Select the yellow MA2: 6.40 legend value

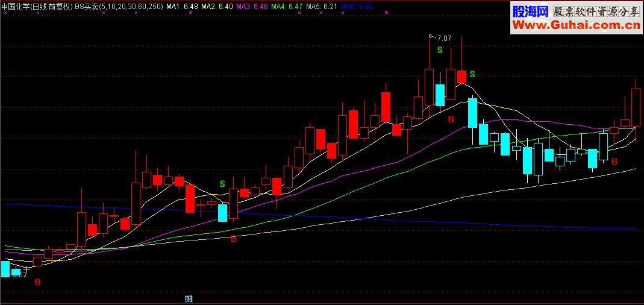(217, 7)
